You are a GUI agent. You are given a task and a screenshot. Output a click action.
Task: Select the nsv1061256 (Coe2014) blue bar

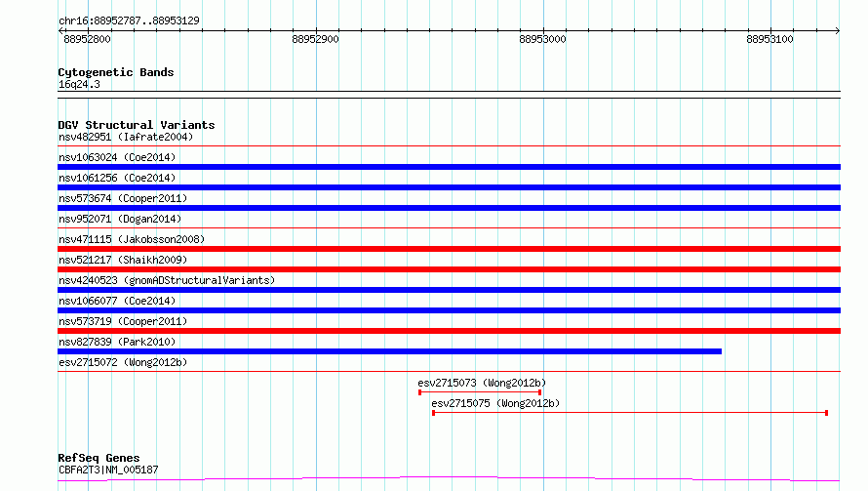click(449, 187)
